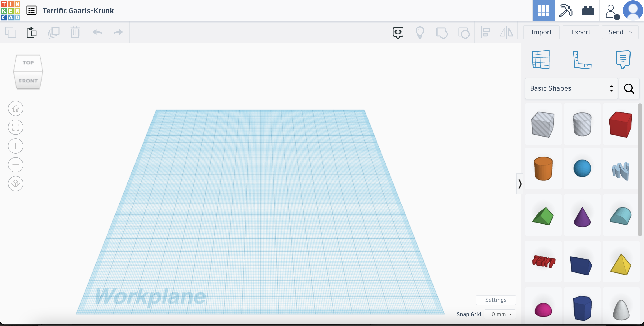Screen dimensions: 644x326
Task: Open the Notes tool
Action: tap(623, 60)
